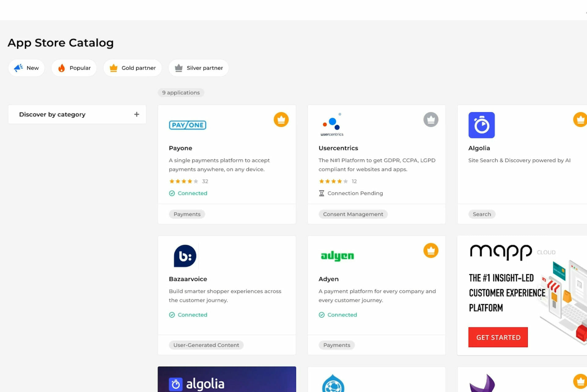Click the gold crown icon in Gold partner filter

113,68
